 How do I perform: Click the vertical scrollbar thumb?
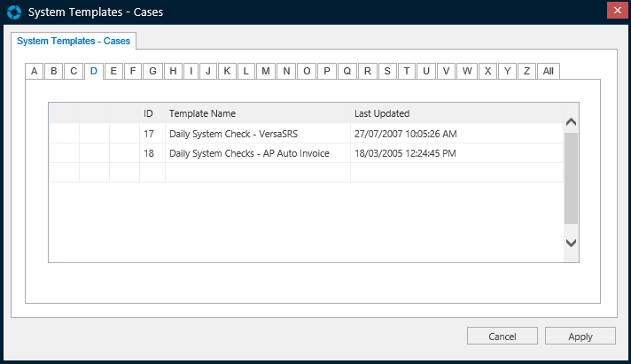click(571, 177)
